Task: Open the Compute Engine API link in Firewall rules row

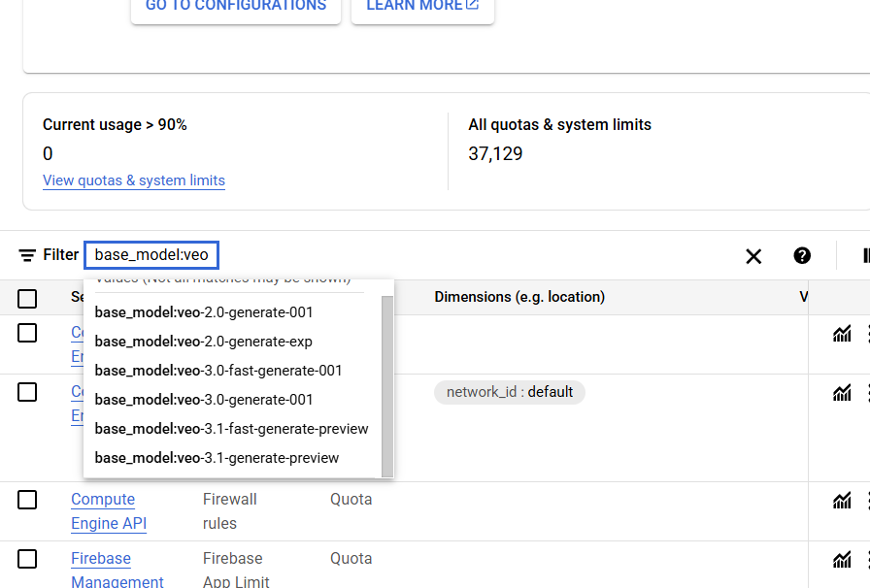Action: 109,511
